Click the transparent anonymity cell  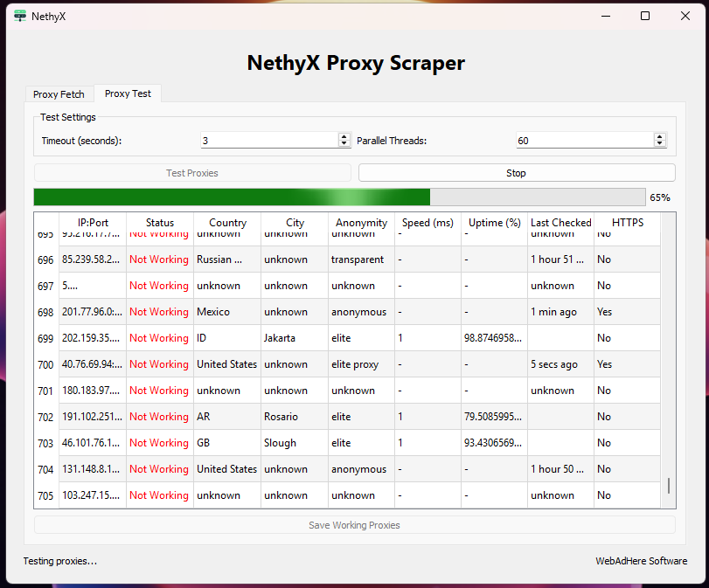coord(361,259)
